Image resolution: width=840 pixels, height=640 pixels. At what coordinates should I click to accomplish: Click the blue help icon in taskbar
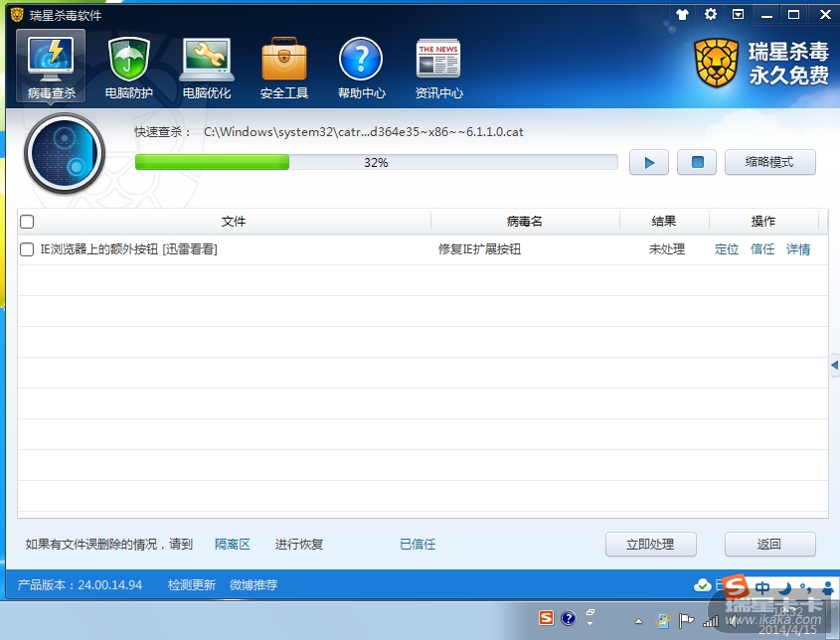pos(569,618)
